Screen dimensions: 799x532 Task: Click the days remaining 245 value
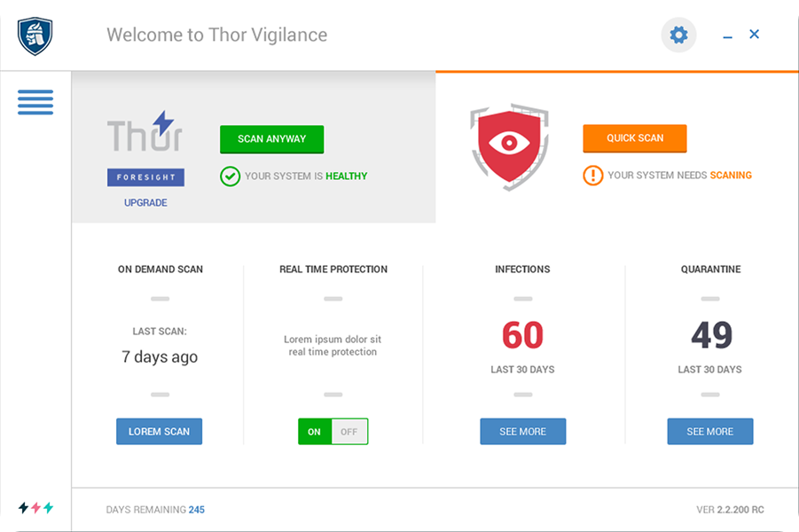coord(197,510)
